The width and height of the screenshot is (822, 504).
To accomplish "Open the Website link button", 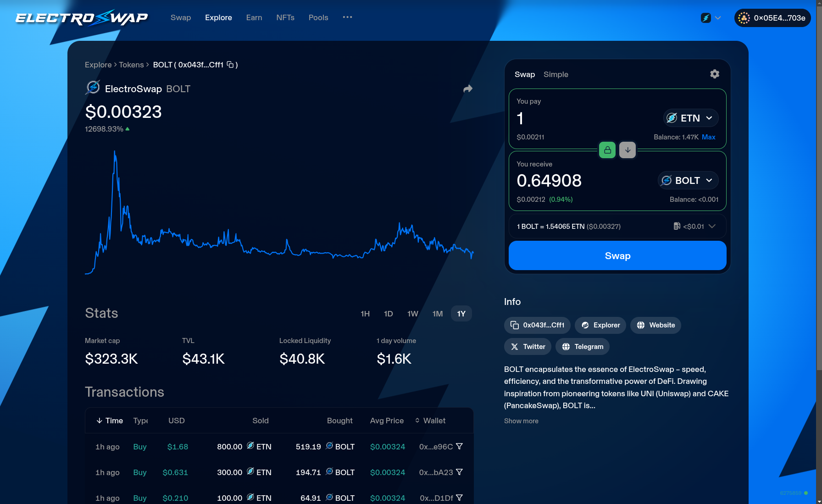I will [655, 325].
